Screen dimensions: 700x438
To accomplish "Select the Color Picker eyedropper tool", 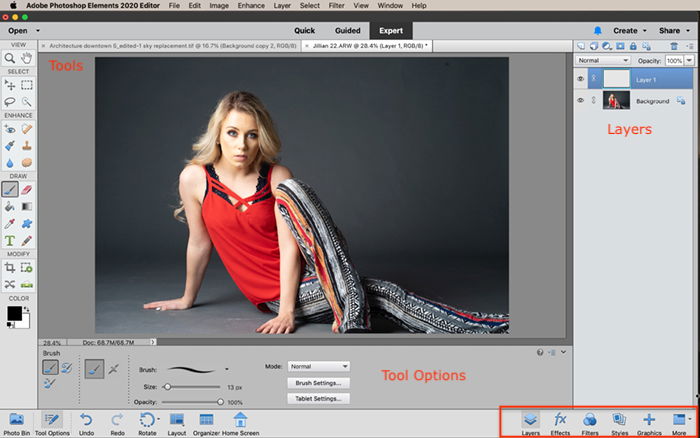I will [9, 223].
